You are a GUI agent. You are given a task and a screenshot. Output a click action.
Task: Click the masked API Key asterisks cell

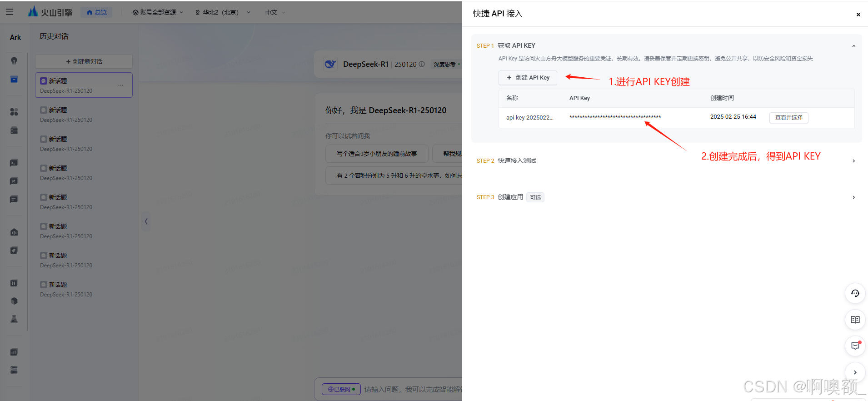click(615, 117)
